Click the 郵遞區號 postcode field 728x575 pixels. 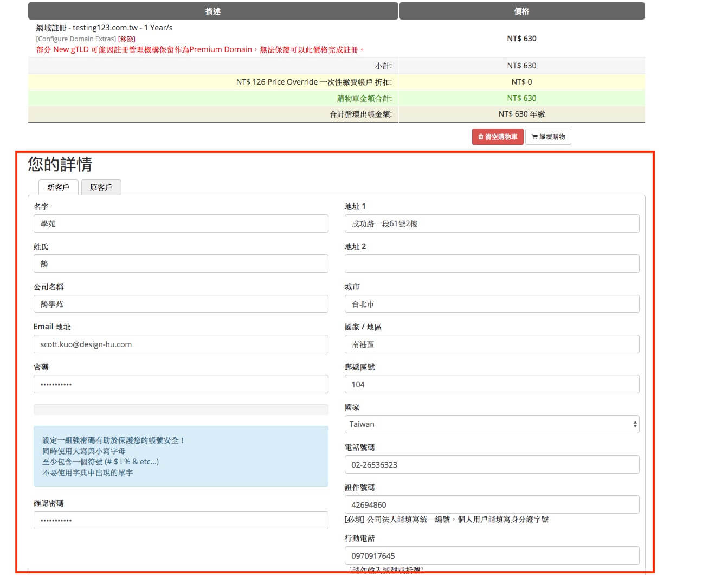point(492,384)
